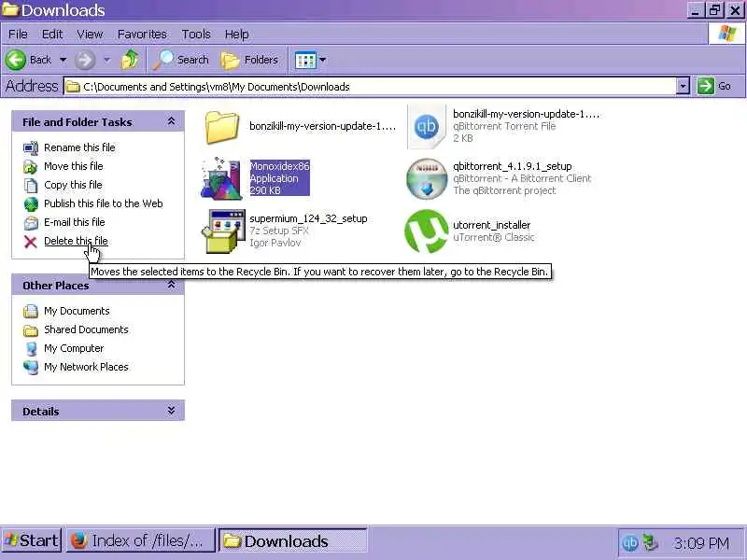Click the Shared Documents folder icon

31,330
